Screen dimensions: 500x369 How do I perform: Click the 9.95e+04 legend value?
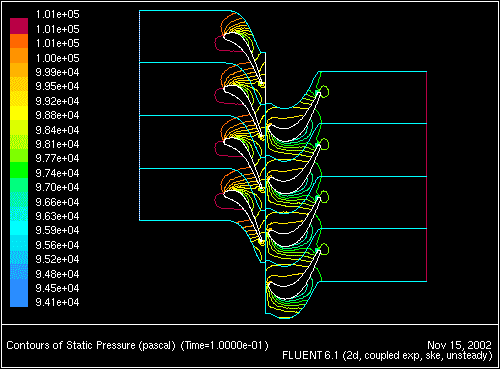tap(57, 86)
